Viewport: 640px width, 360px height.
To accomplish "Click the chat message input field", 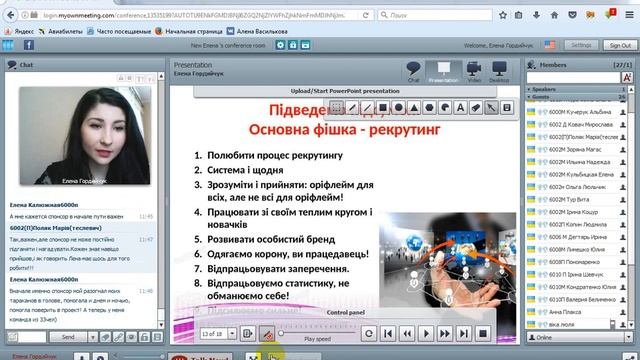I will click(x=32, y=337).
